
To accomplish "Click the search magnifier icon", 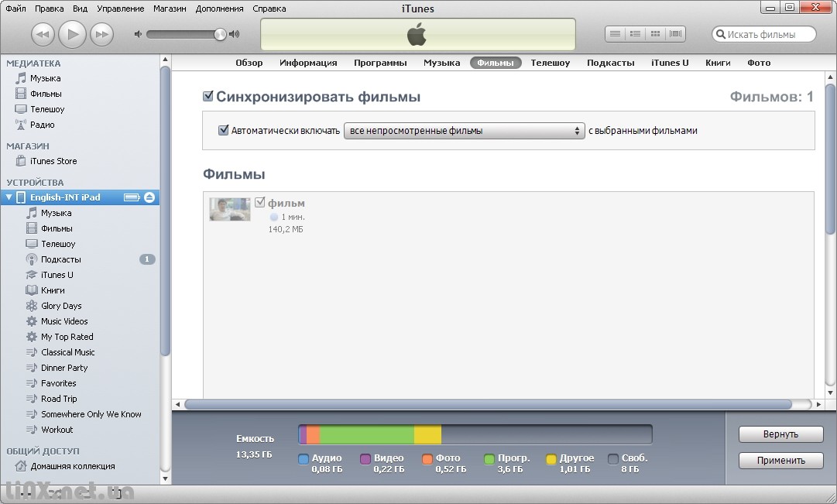I will [x=721, y=34].
